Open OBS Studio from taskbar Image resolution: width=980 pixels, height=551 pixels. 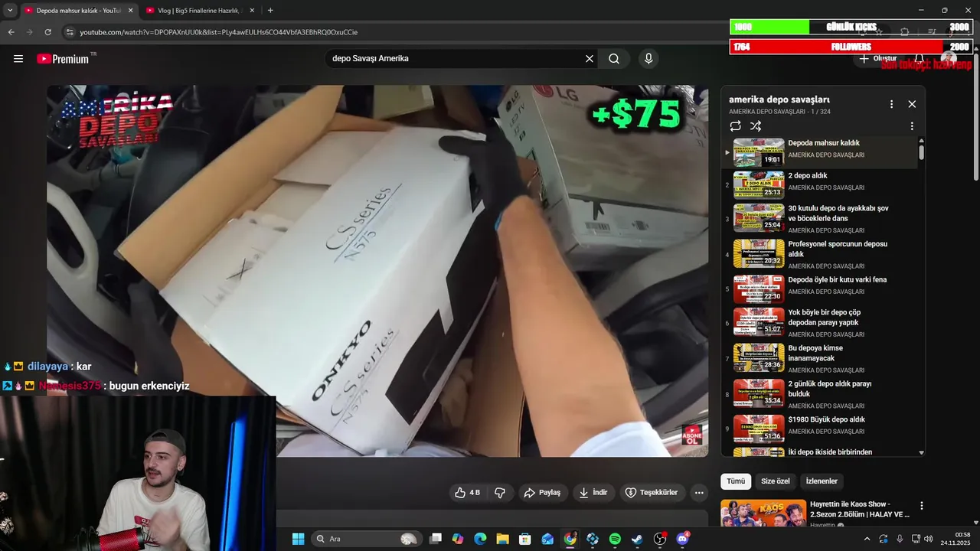[659, 539]
